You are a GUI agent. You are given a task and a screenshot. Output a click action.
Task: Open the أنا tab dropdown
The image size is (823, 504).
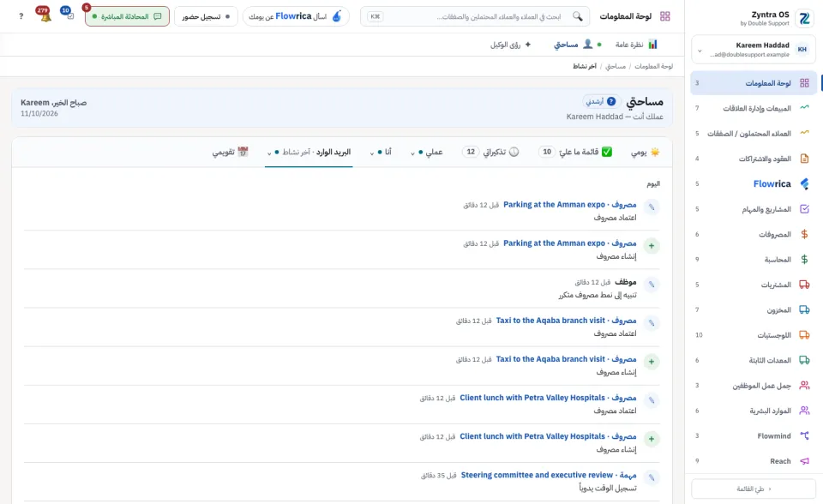point(371,153)
